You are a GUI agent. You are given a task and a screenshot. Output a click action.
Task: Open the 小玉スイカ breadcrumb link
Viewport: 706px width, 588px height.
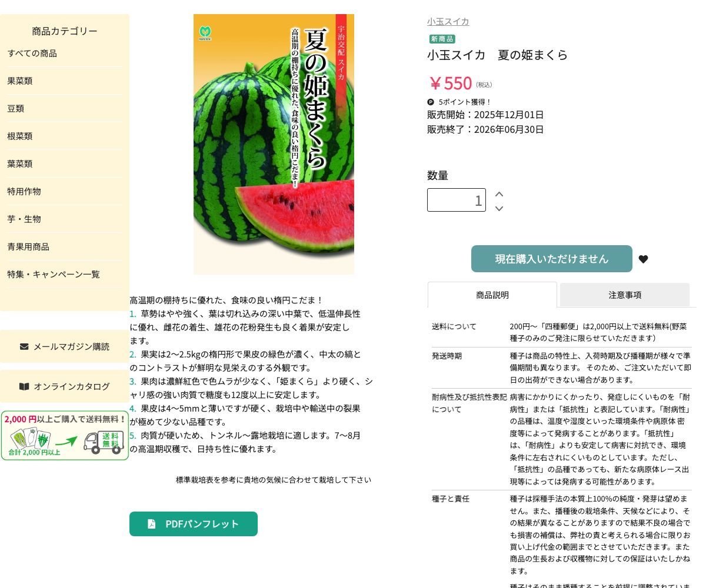click(x=448, y=22)
